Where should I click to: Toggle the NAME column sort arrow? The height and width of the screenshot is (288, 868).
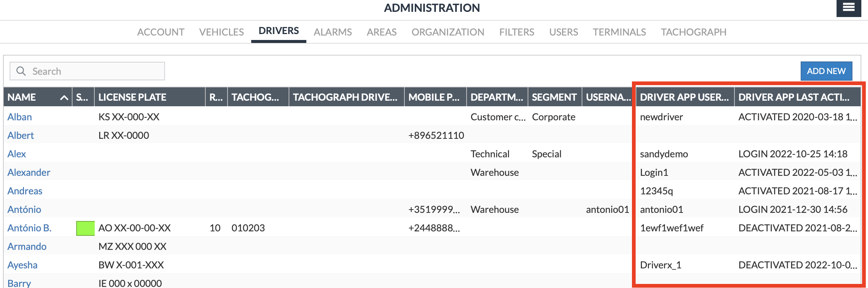click(x=64, y=97)
